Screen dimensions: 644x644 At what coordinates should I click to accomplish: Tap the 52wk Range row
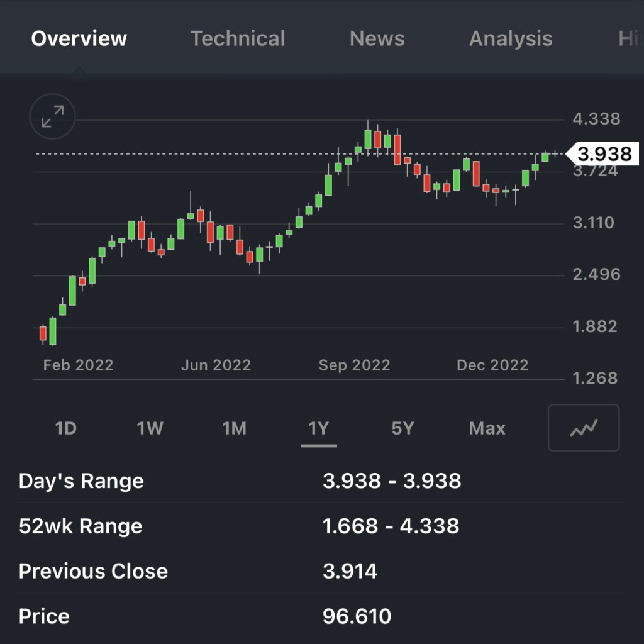[322, 526]
